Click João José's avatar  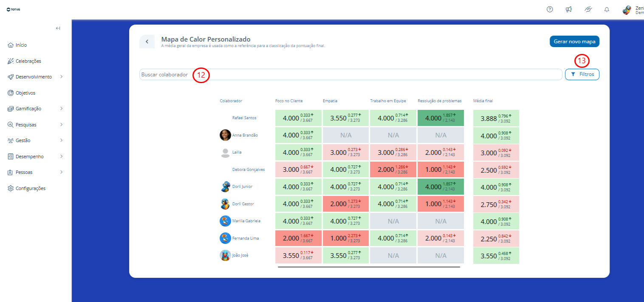pos(225,255)
